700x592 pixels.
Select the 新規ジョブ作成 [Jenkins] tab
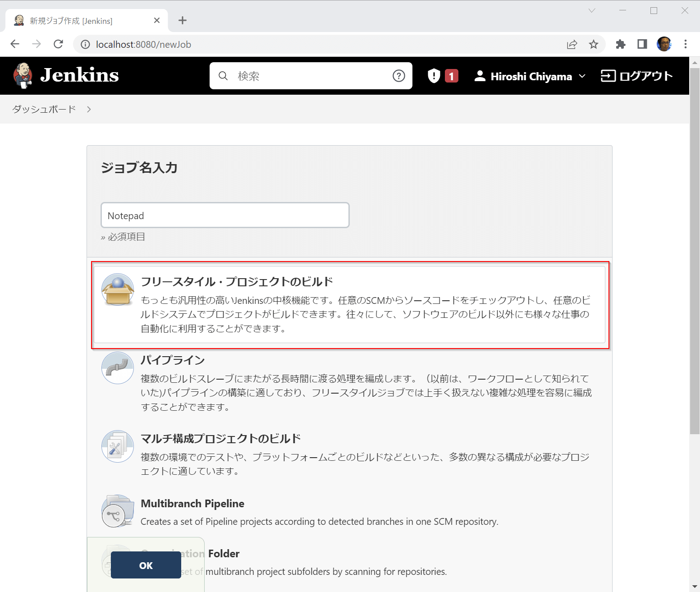coord(87,21)
